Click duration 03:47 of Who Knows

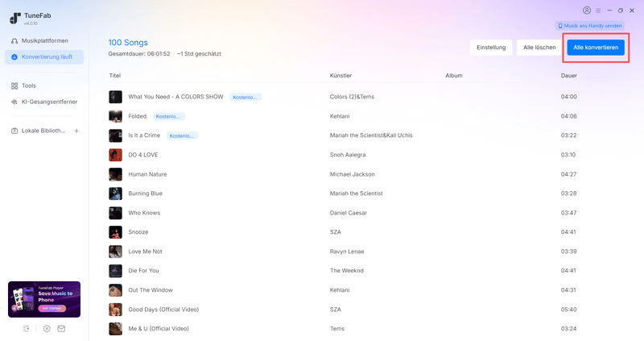(569, 213)
